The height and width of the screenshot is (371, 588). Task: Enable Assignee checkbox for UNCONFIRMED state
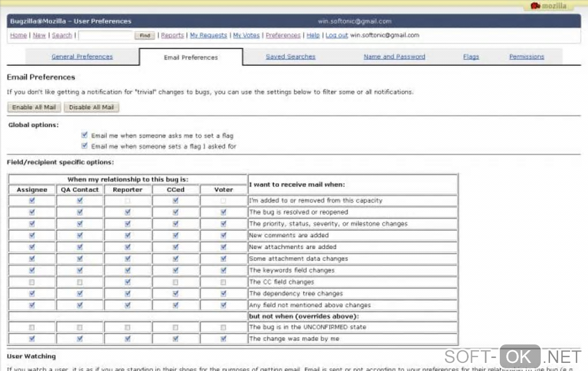[32, 328]
